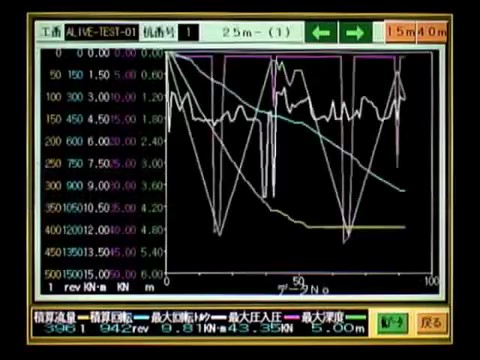Tap the depth axis value 6.00
The width and height of the screenshot is (480, 360).
pos(152,275)
